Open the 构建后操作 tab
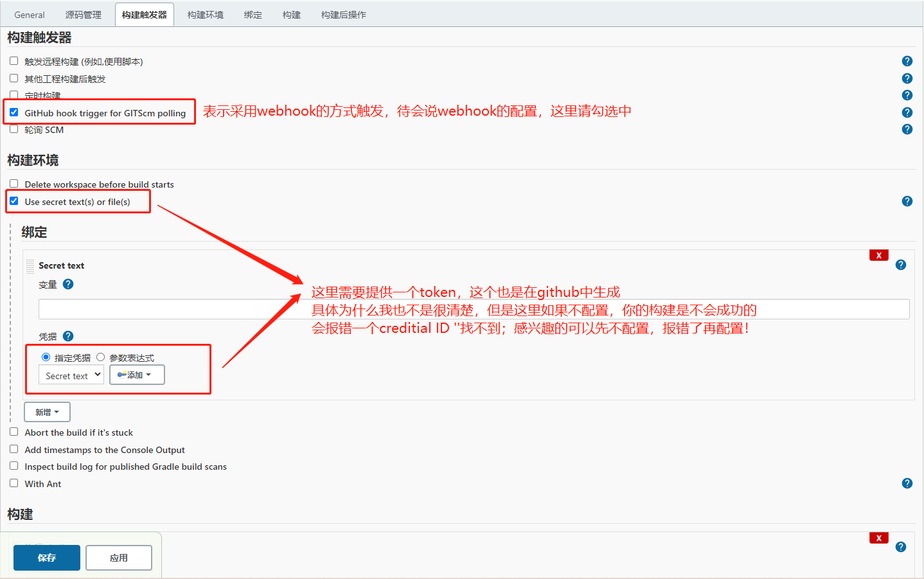This screenshot has height=579, width=924. click(x=344, y=15)
